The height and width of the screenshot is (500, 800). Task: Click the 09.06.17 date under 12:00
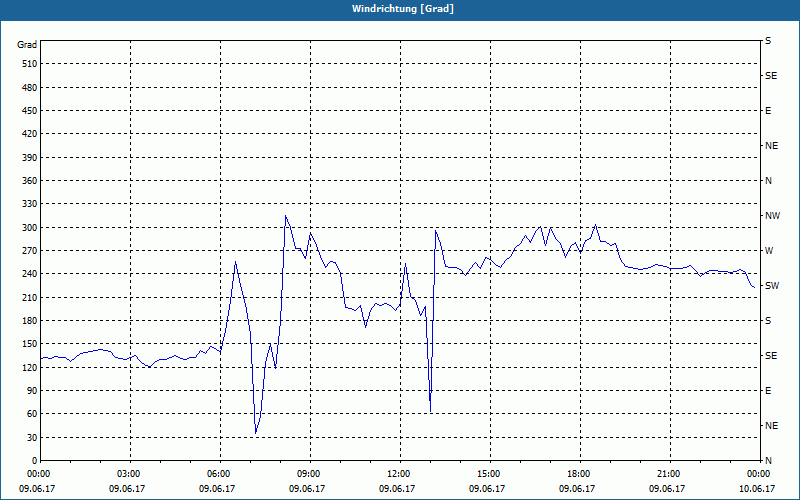point(397,488)
